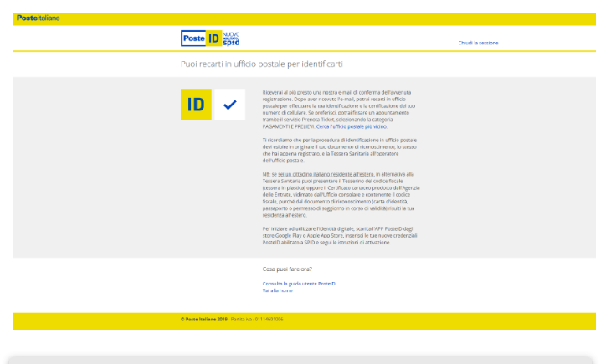Click the blue checkmark icon
This screenshot has width=616, height=364.
tap(229, 105)
